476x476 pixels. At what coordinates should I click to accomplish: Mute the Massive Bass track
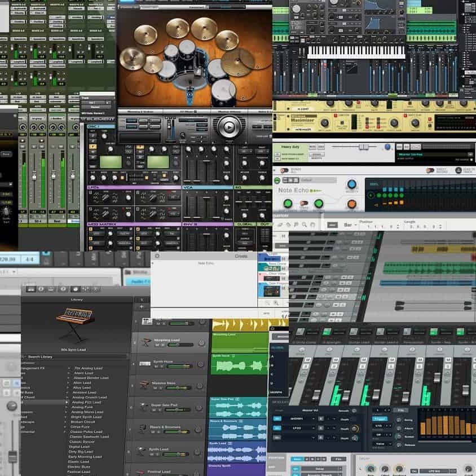pyautogui.click(x=156, y=388)
